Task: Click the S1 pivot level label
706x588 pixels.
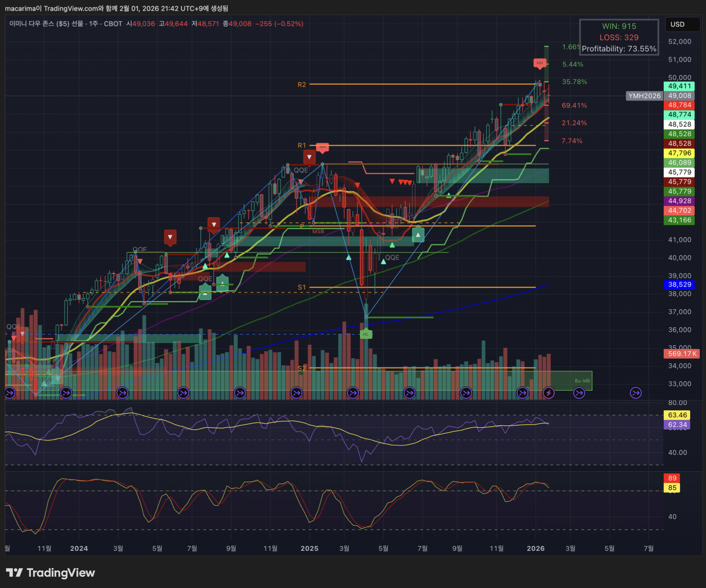Action: tap(301, 287)
